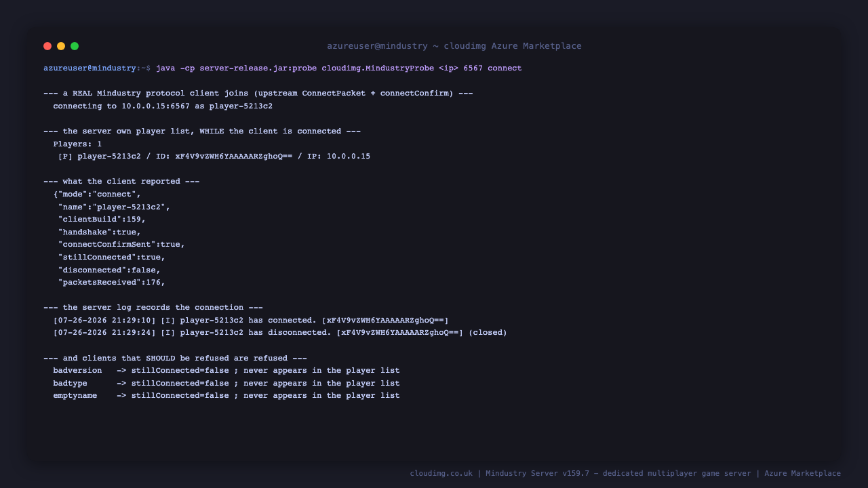Image resolution: width=868 pixels, height=488 pixels.
Task: Click the "emptyname" refused-client row
Action: point(226,396)
